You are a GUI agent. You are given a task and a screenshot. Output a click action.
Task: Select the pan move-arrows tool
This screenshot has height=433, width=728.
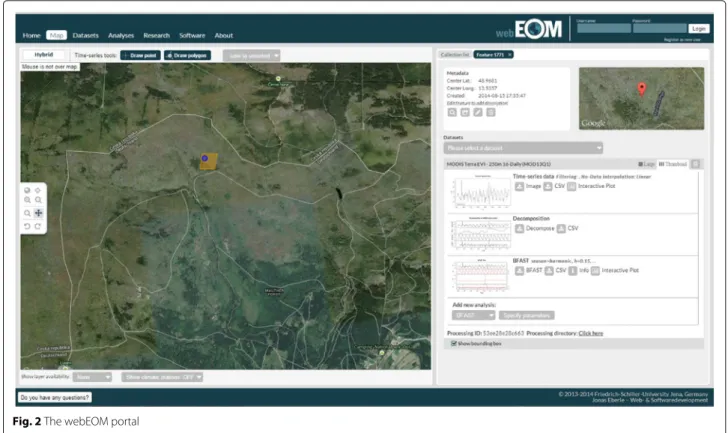pyautogui.click(x=39, y=213)
